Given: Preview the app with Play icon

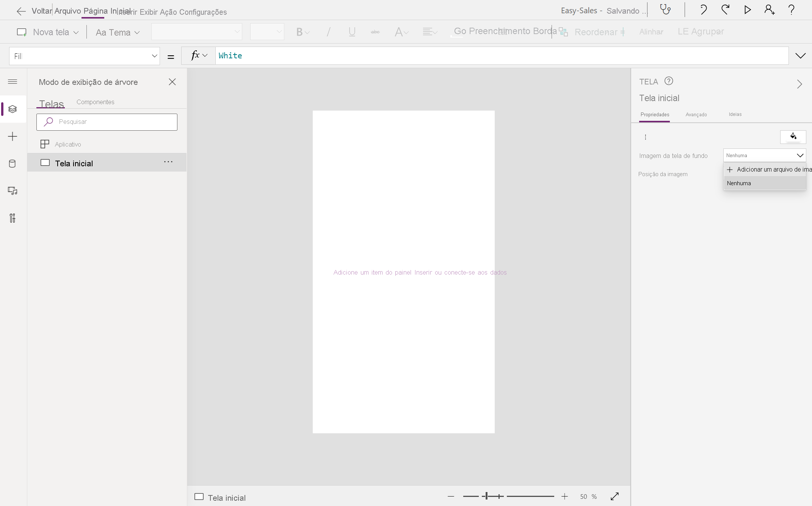Looking at the screenshot, I should point(747,9).
